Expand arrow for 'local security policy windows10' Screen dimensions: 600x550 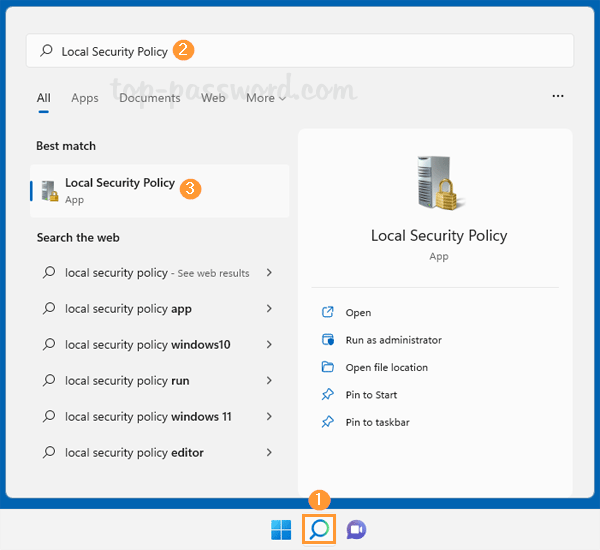click(270, 345)
